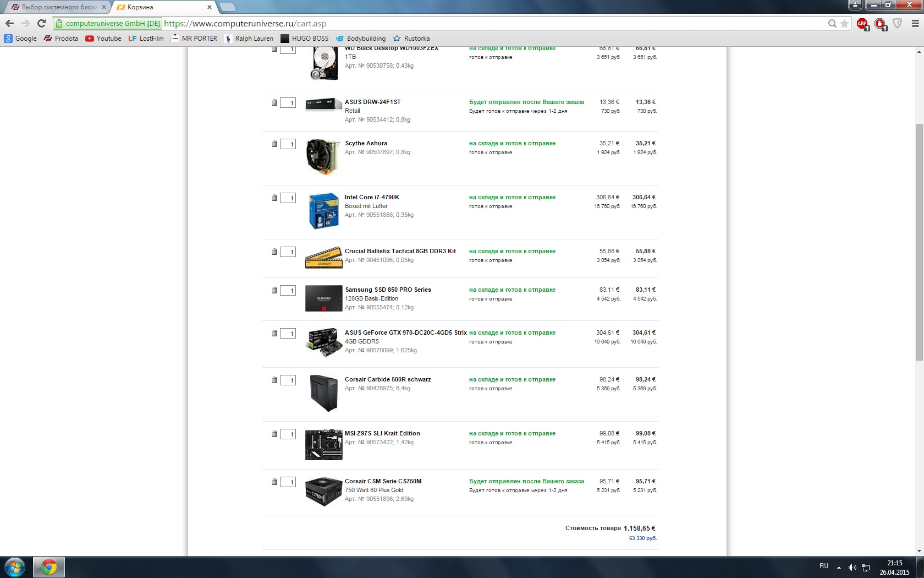
Task: Open Corsair Carbide 500R schwarz link
Action: point(388,379)
